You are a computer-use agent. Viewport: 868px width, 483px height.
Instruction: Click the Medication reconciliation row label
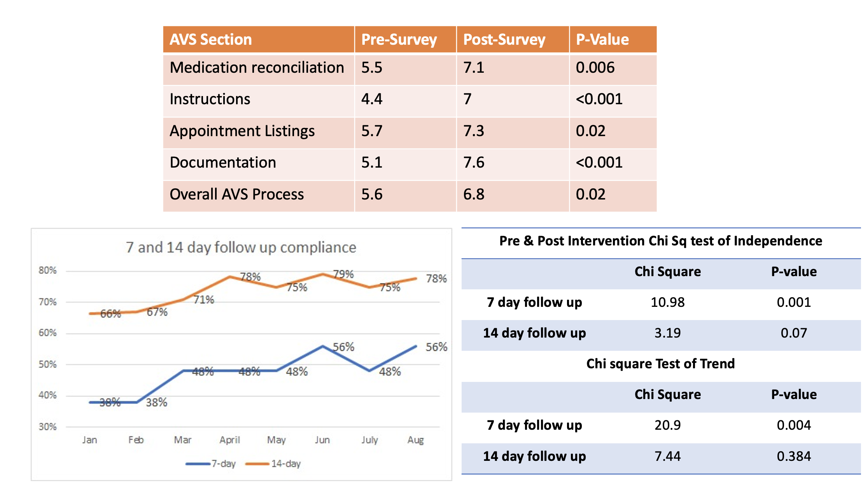(257, 68)
